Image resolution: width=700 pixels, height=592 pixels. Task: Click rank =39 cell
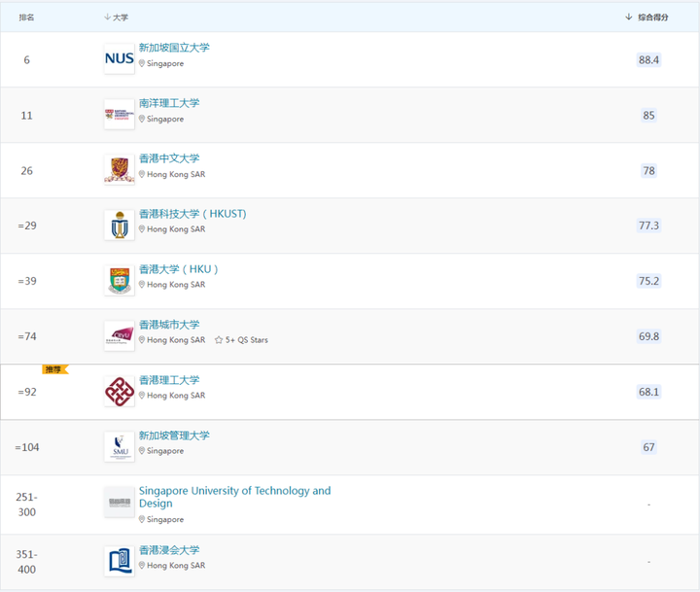(27, 281)
